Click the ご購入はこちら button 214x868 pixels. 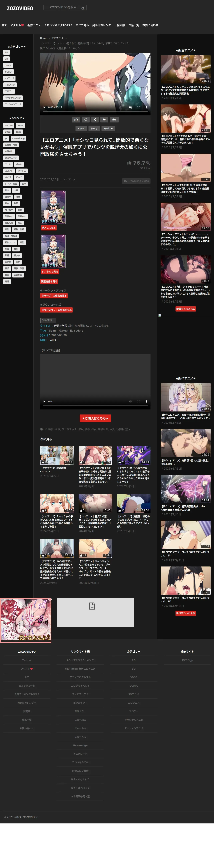coord(95,418)
